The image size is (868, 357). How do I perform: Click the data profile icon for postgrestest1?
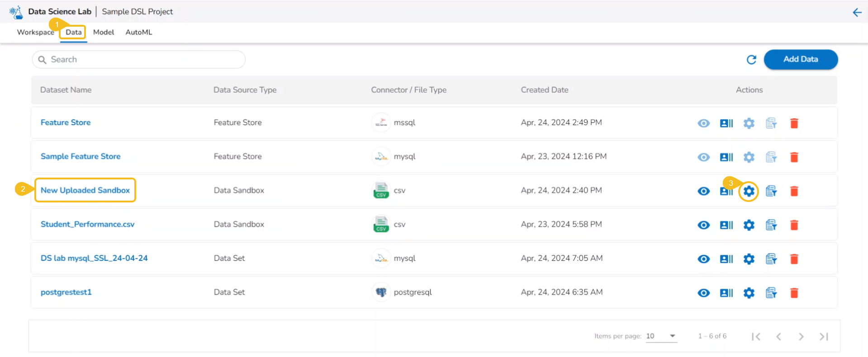726,293
